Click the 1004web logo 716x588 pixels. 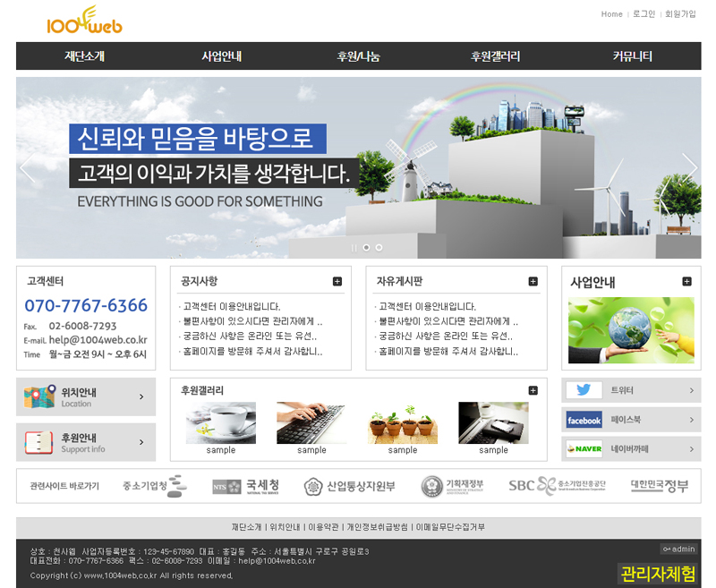pos(84,21)
